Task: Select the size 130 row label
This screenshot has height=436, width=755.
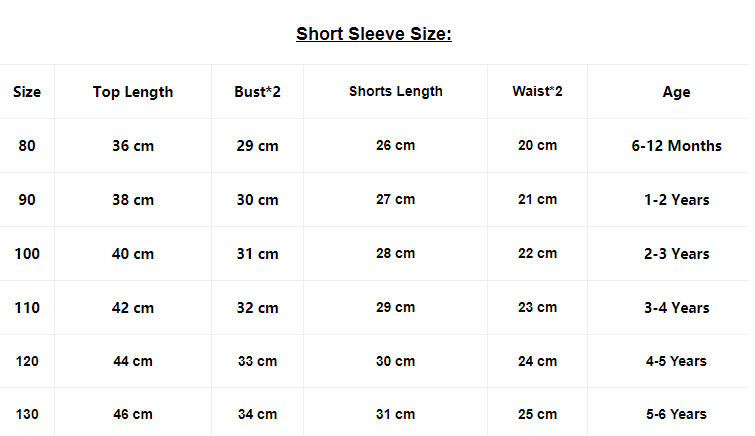Action: point(27,414)
